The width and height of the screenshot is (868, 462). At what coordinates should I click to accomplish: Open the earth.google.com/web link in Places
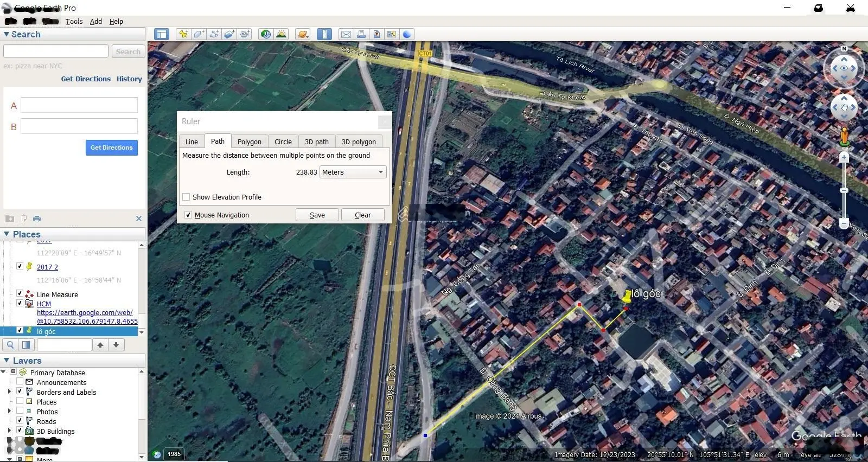pyautogui.click(x=87, y=317)
